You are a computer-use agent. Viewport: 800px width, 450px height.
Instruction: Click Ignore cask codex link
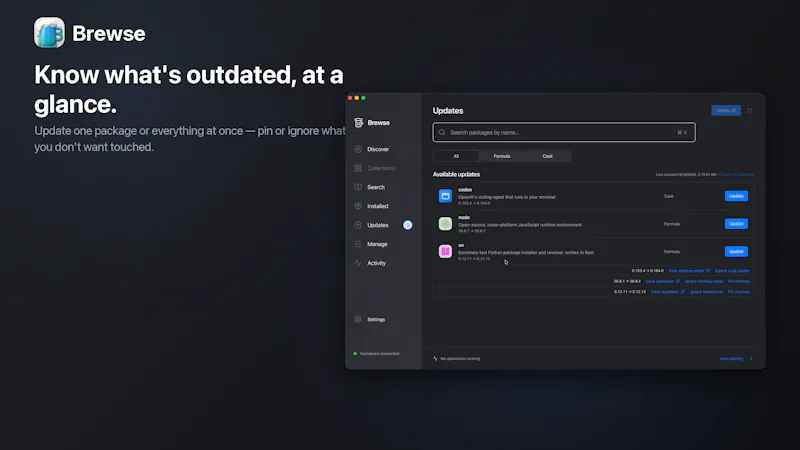click(x=732, y=271)
